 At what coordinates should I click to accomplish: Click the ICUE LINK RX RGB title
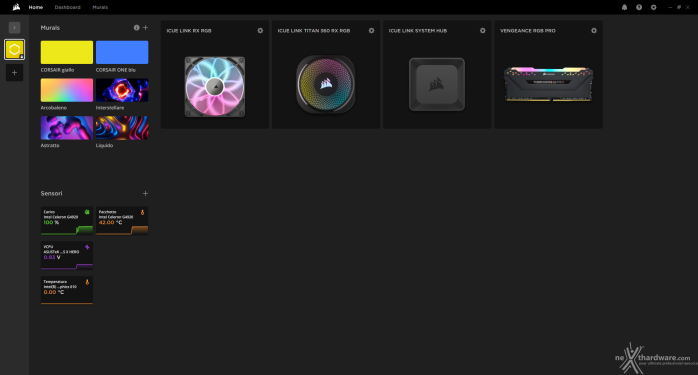point(189,31)
